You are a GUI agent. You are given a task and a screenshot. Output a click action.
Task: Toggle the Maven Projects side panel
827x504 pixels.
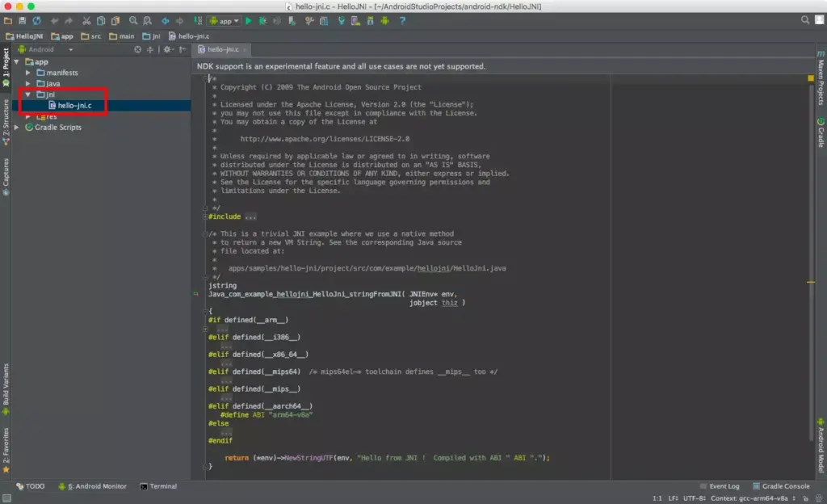[821, 82]
